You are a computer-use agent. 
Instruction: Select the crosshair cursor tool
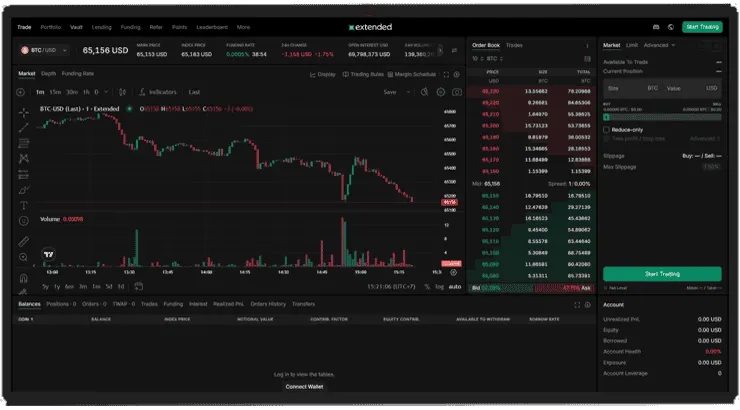tap(24, 112)
